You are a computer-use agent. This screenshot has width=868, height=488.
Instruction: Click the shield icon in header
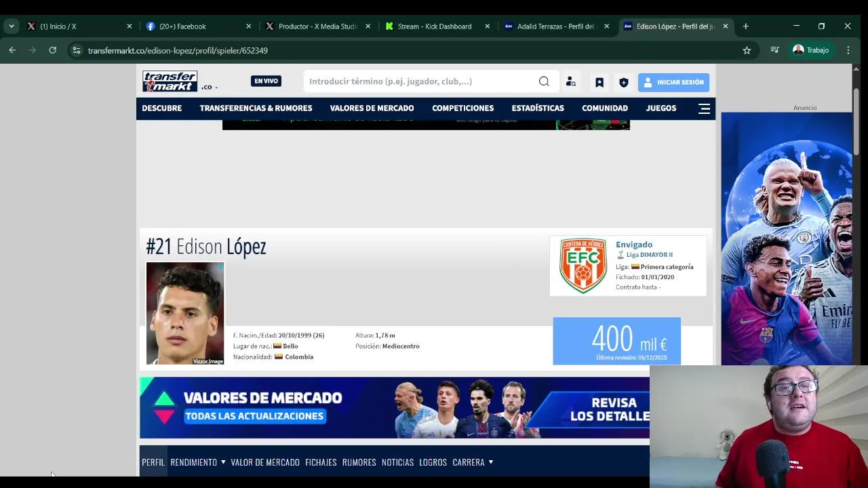624,82
